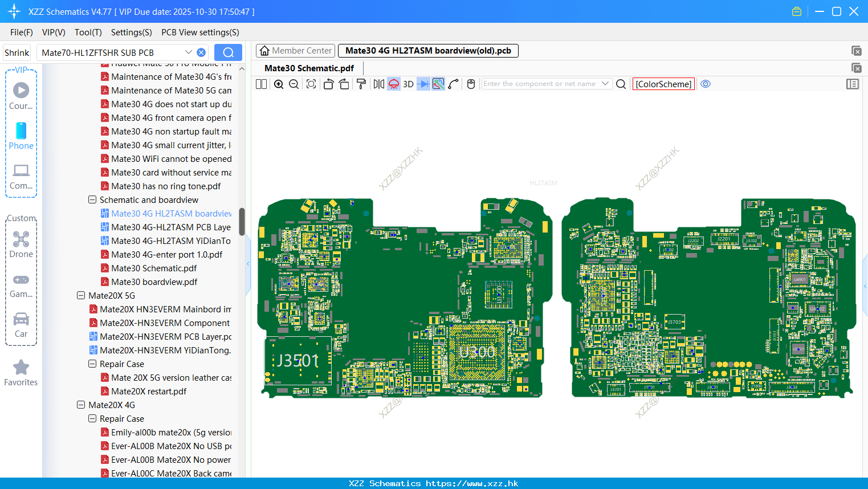Close the Mate30 Schematic tab row panel
This screenshot has width=868, height=489.
856,68
